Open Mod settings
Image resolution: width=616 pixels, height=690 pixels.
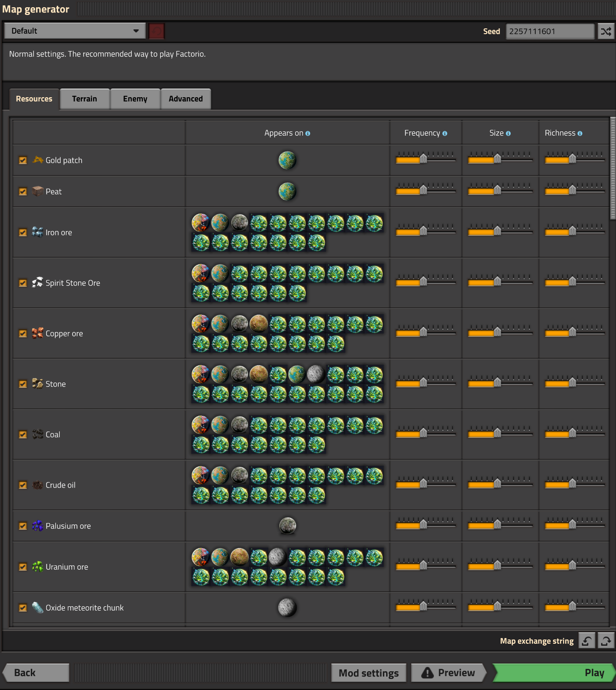click(x=369, y=673)
